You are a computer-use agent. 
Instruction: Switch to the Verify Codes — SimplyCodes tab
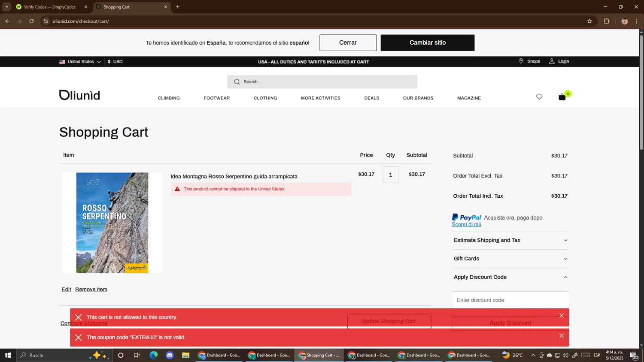(x=51, y=7)
